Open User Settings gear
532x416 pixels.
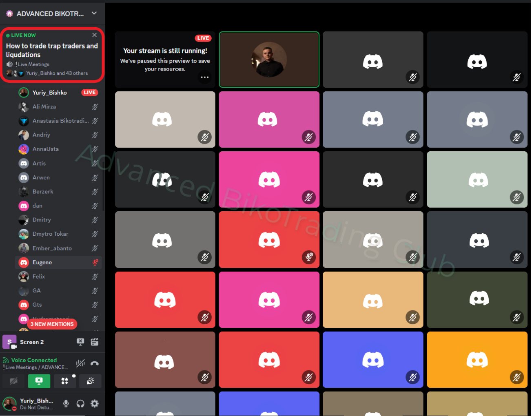95,404
